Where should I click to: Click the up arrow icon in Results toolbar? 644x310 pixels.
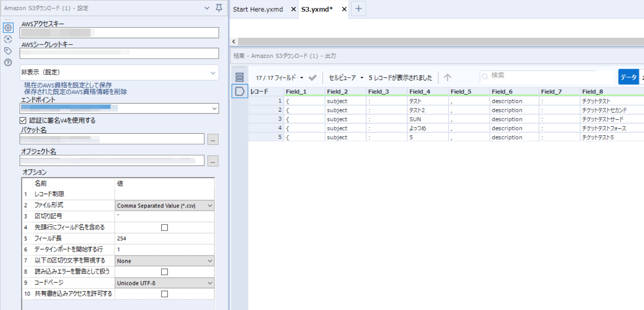click(x=447, y=77)
